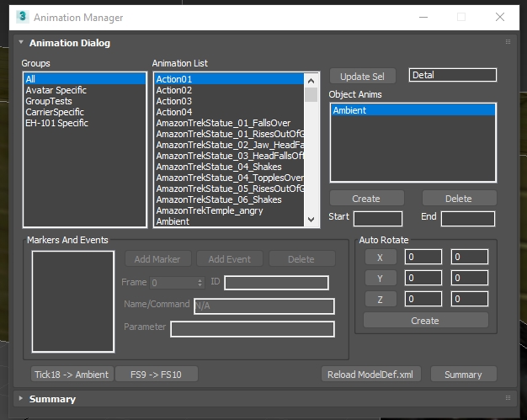527x420 pixels.
Task: Click the Add Event button
Action: [230, 258]
